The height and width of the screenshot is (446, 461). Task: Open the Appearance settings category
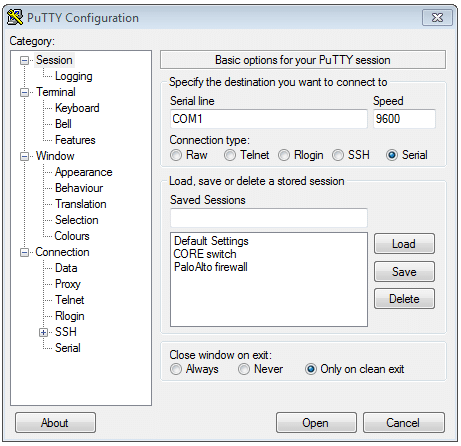(83, 172)
